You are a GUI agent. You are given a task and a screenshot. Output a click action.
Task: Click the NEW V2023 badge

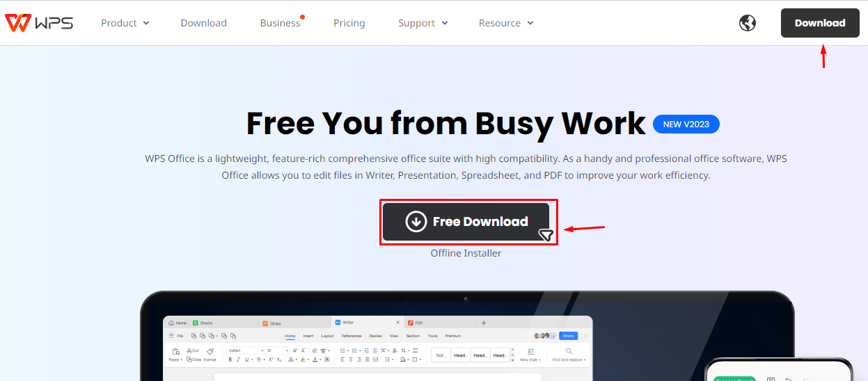click(686, 124)
